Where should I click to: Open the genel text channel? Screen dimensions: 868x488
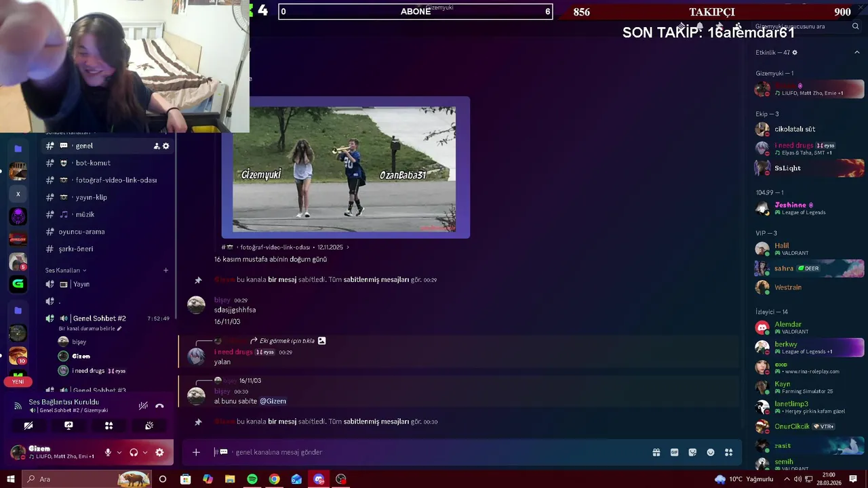107,146
